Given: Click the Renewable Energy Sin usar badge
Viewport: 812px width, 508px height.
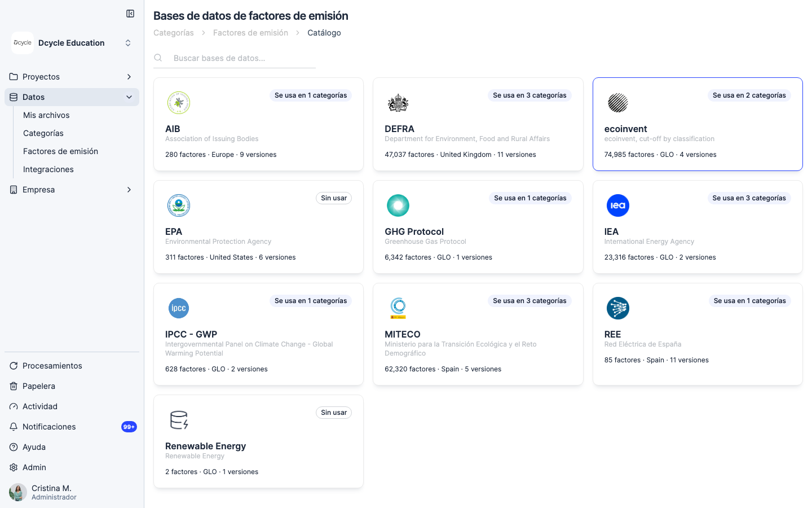Looking at the screenshot, I should 334,413.
